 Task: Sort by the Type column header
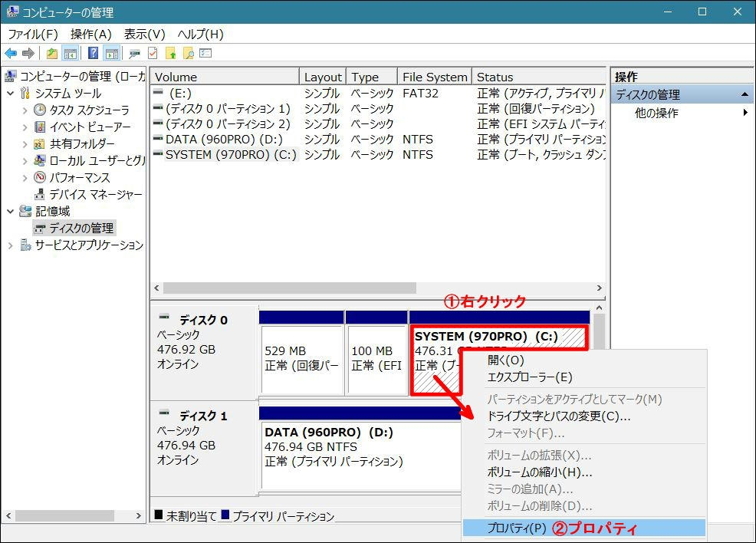coord(371,77)
